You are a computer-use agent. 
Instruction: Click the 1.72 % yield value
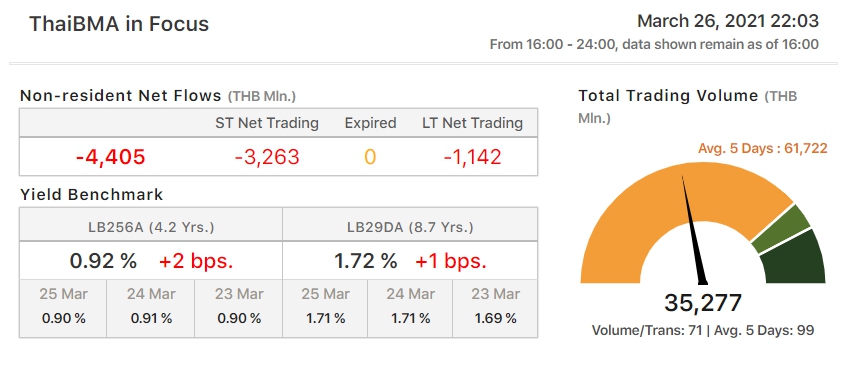(365, 261)
